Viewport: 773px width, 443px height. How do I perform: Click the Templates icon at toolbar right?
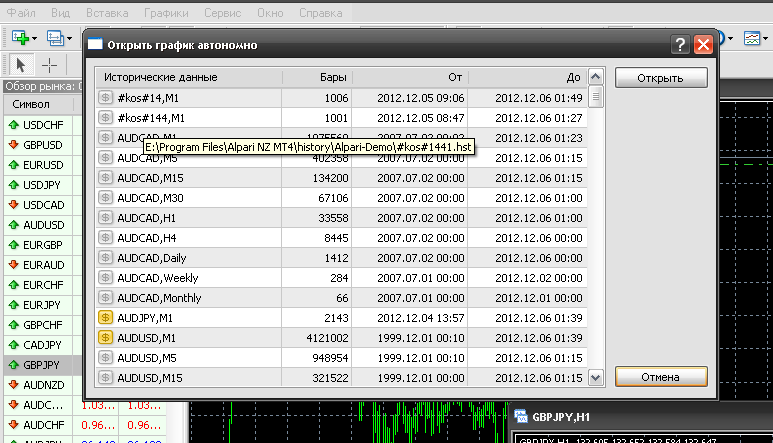pyautogui.click(x=752, y=38)
